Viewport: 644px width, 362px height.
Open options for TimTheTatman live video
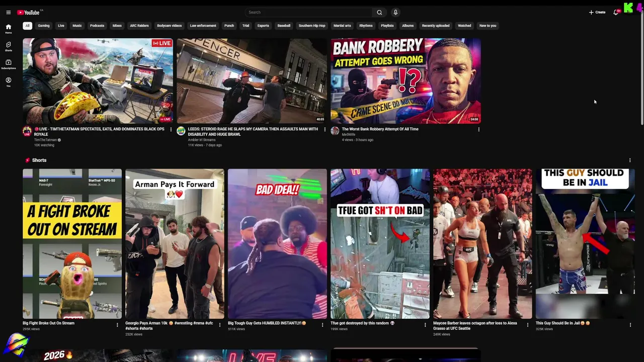click(x=171, y=130)
